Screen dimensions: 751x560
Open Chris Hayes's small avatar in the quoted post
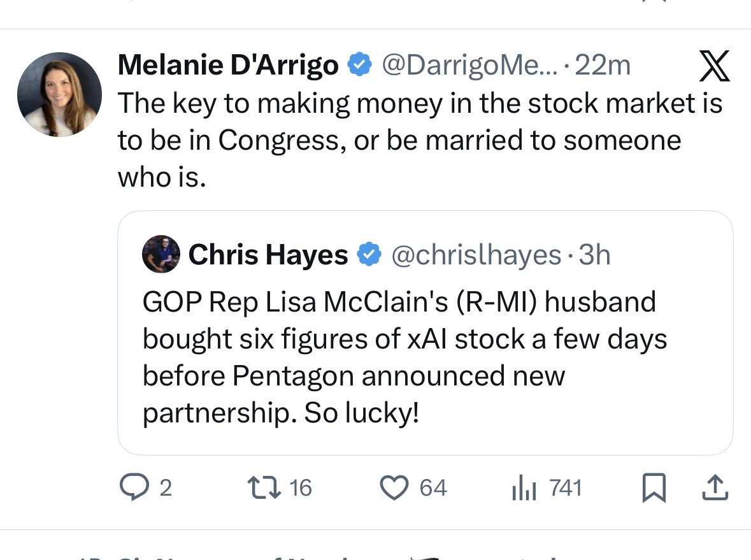[161, 254]
